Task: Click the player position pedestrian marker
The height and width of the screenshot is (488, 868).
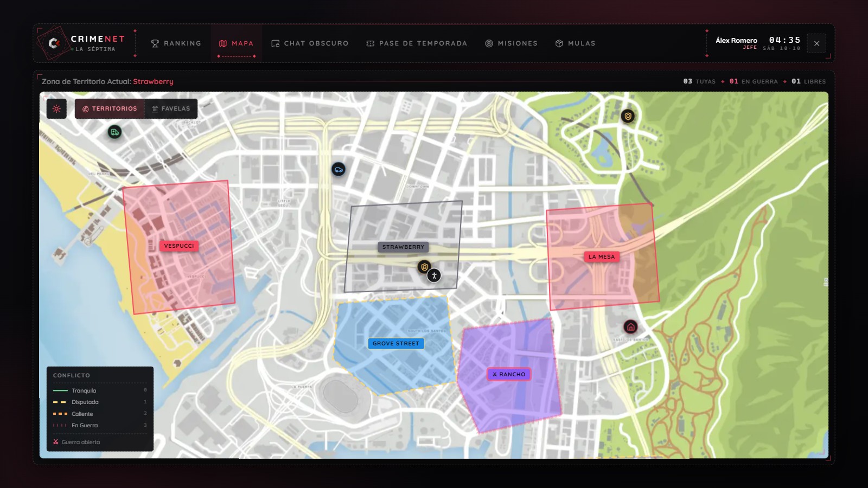Action: tap(434, 275)
